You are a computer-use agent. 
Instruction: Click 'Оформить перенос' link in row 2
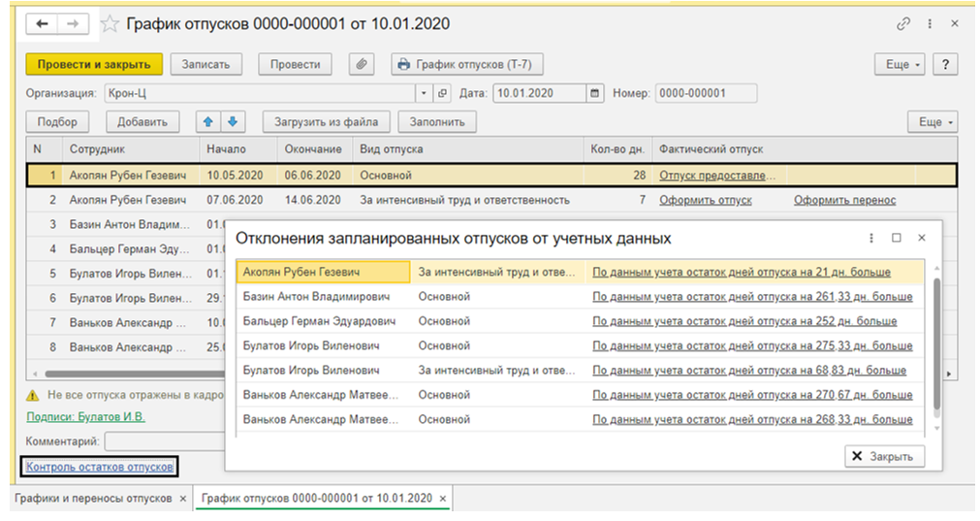click(844, 200)
